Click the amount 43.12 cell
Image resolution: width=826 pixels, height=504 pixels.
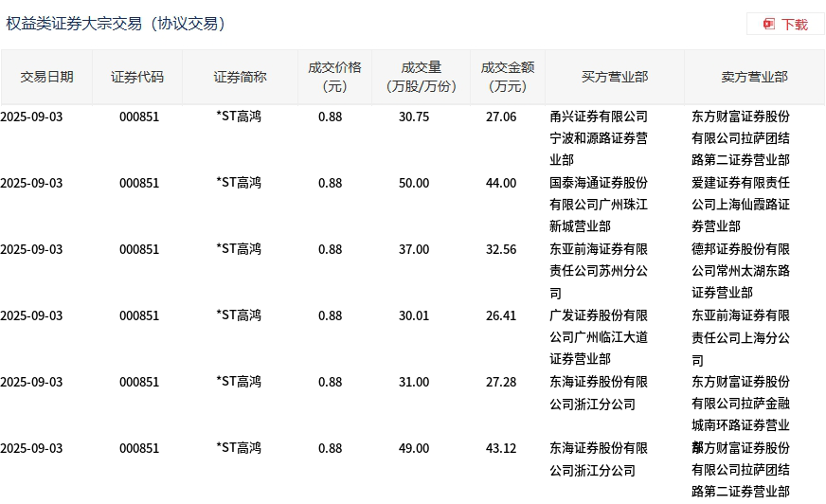click(501, 449)
